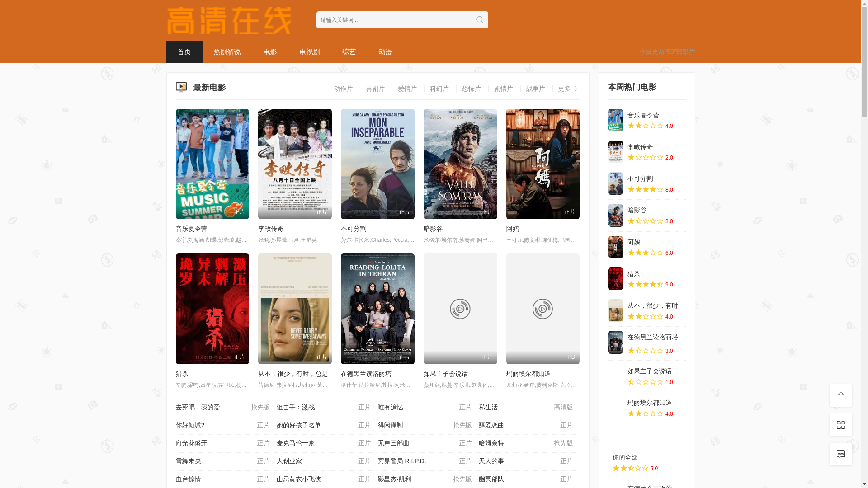Screen dimensions: 868x488
Task: Open the 电影 navigation tab
Action: pos(270,52)
